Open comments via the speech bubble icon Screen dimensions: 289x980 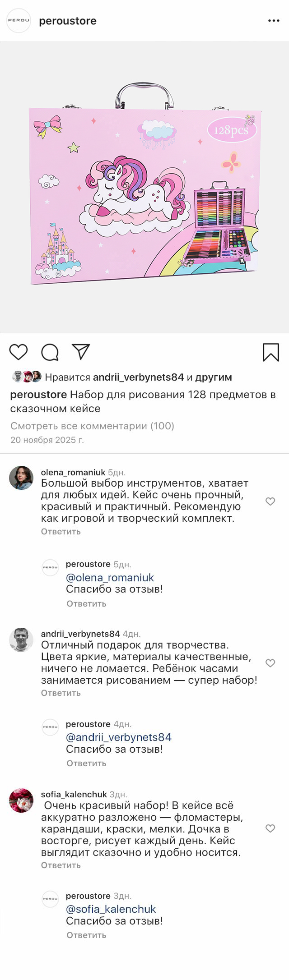click(x=50, y=352)
